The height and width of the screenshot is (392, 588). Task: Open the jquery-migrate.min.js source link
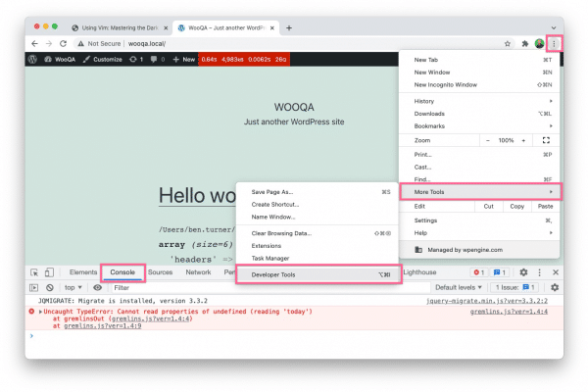[498, 300]
